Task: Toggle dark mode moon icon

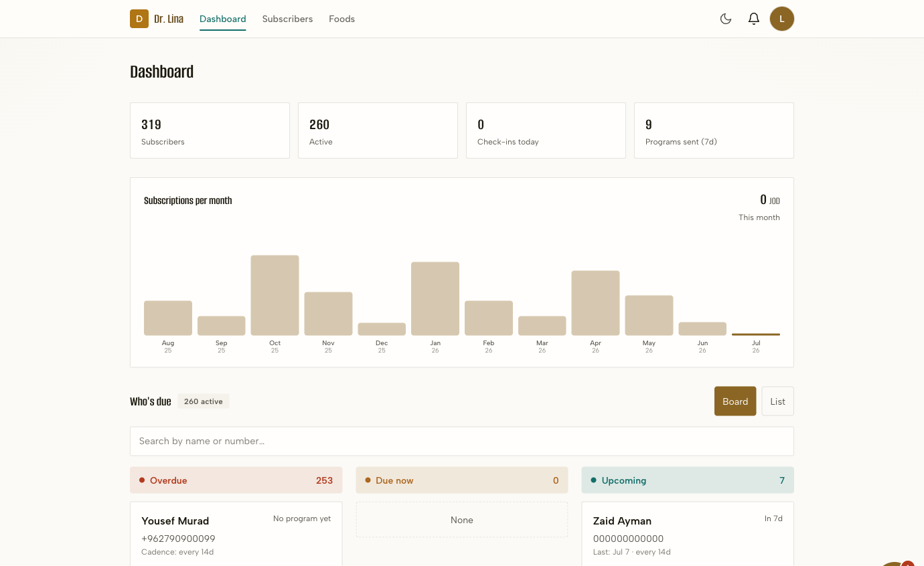Action: pyautogui.click(x=726, y=19)
